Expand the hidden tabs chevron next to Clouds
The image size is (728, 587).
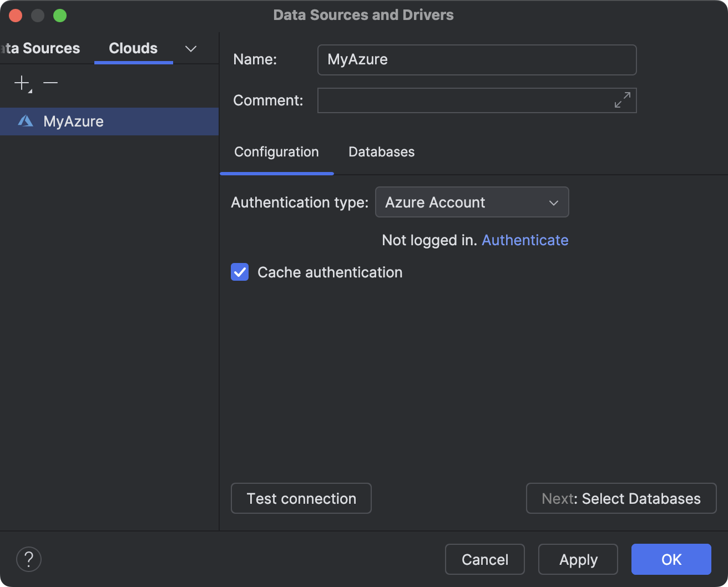tap(190, 49)
